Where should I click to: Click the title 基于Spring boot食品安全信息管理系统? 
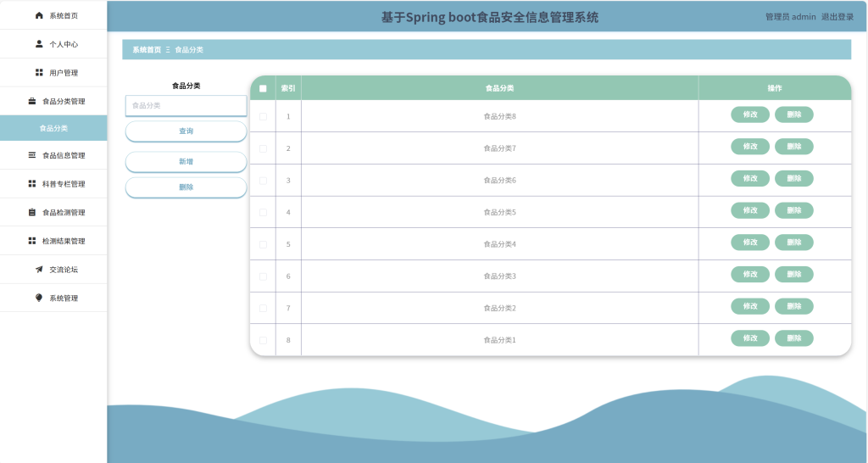pyautogui.click(x=489, y=17)
